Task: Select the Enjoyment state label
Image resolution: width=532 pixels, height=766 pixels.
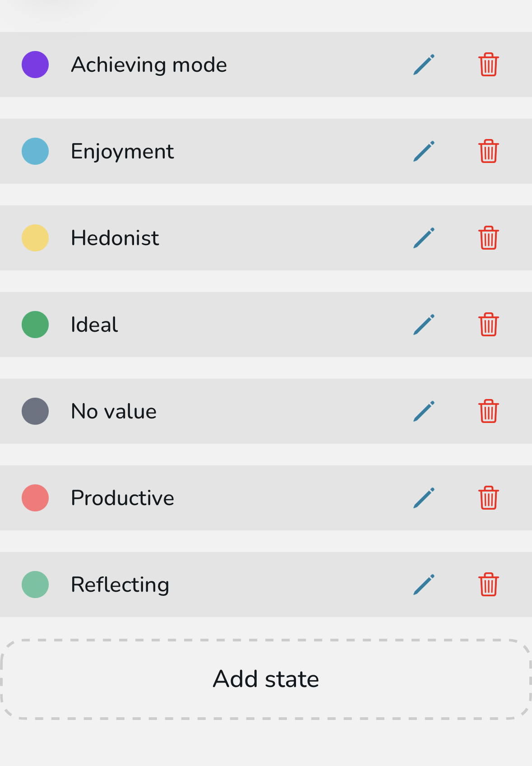Action: pos(122,151)
